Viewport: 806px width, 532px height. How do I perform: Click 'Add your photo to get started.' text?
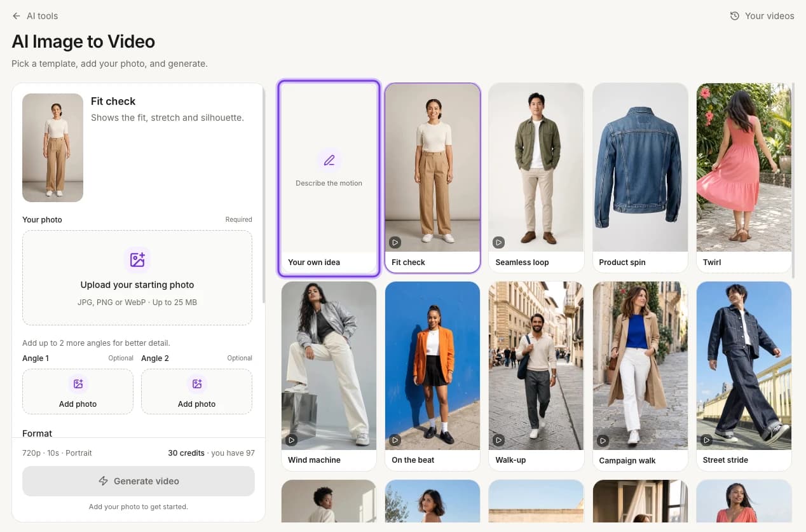point(139,507)
